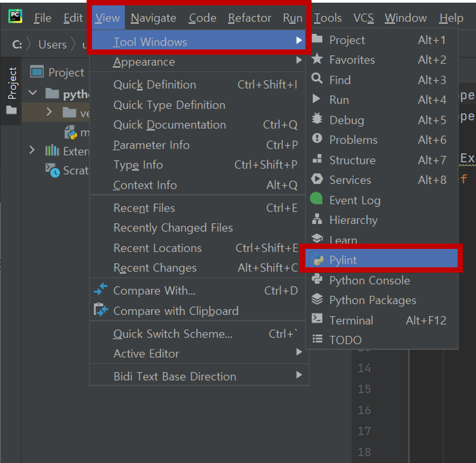Click the Scrat tree item label
The image size is (476, 463).
(x=76, y=170)
